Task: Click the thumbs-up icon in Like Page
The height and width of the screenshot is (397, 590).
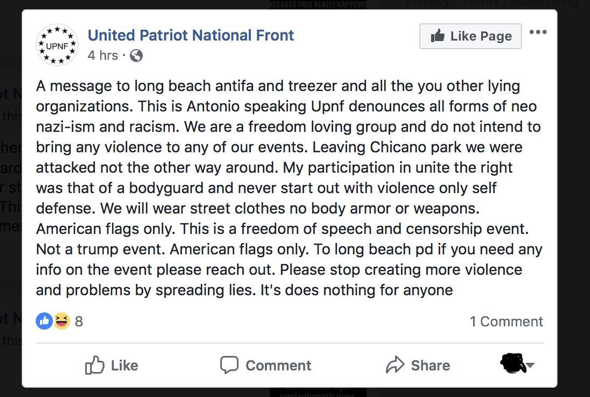Action: tap(438, 36)
